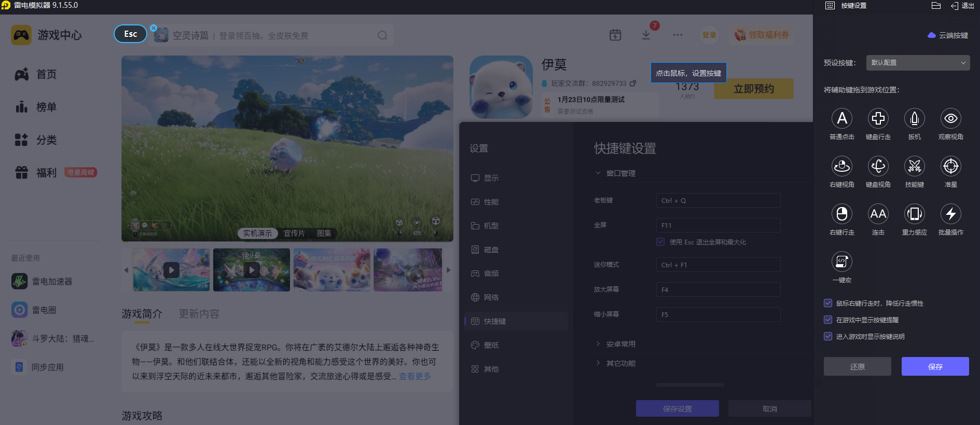Image resolution: width=980 pixels, height=425 pixels.
Task: Open 快捷键 in settings sidebar
Action: pyautogui.click(x=494, y=321)
